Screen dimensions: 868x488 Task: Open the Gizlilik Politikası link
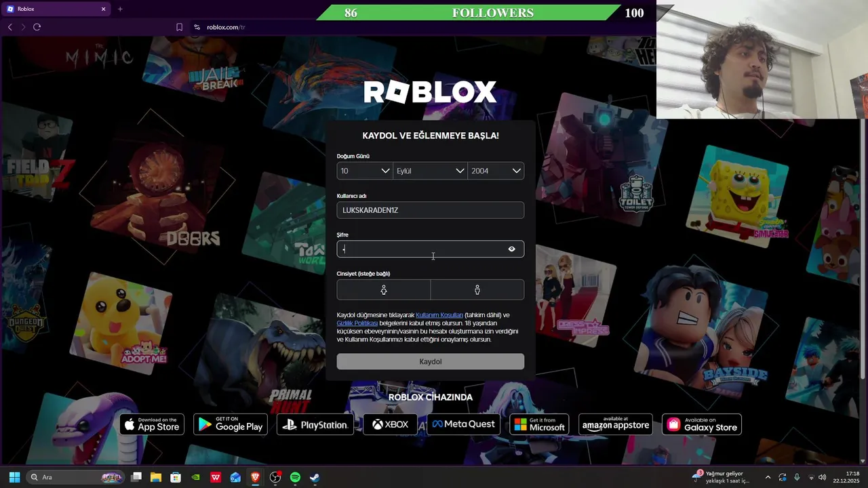[x=357, y=323]
